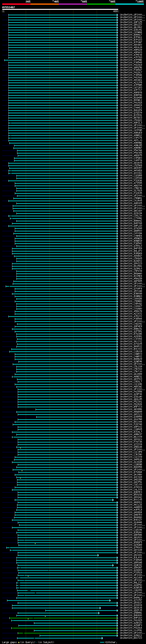Select hit label UniRef100_P33519
The width and height of the screenshot is (146, 644).
(x=131, y=572)
